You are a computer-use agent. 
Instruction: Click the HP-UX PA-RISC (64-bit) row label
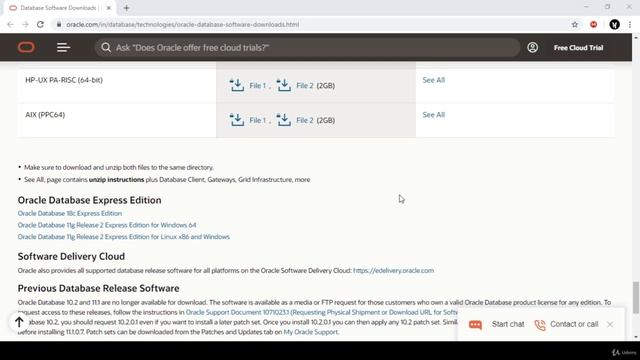click(x=64, y=80)
